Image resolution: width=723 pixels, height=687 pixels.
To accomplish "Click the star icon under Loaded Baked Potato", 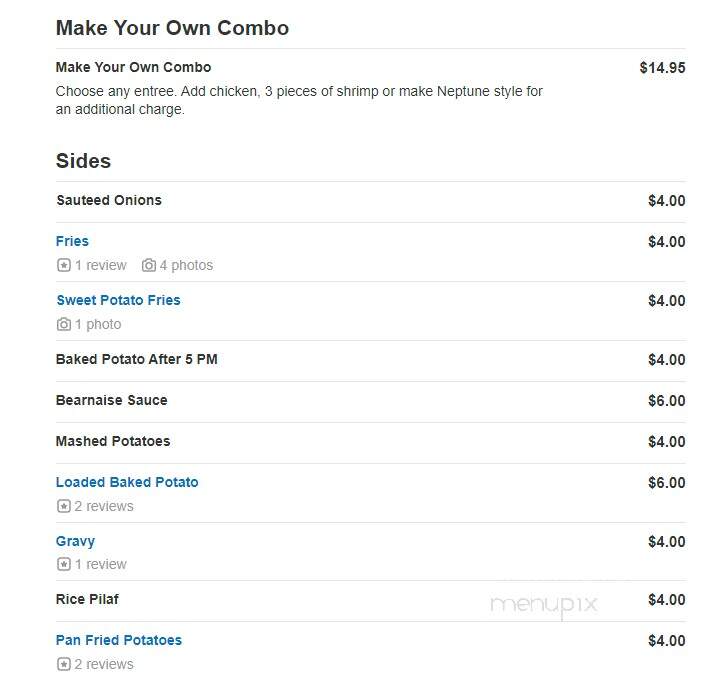I will click(64, 506).
